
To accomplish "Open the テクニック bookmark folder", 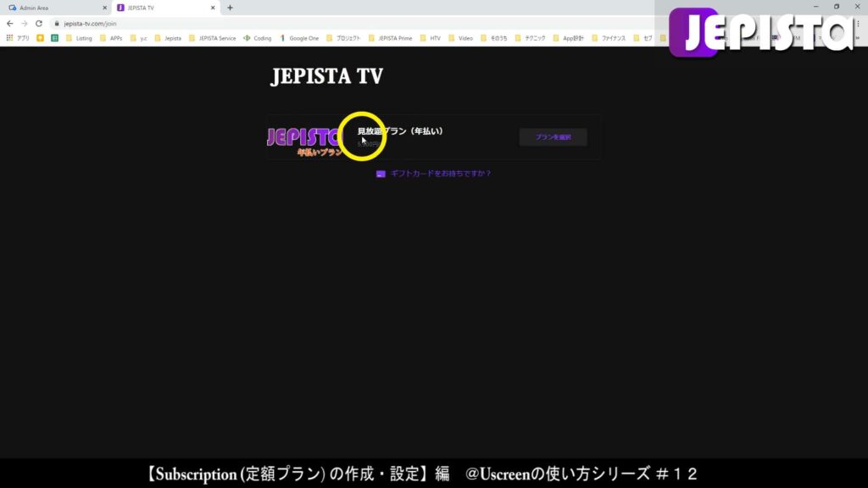I will [x=531, y=38].
